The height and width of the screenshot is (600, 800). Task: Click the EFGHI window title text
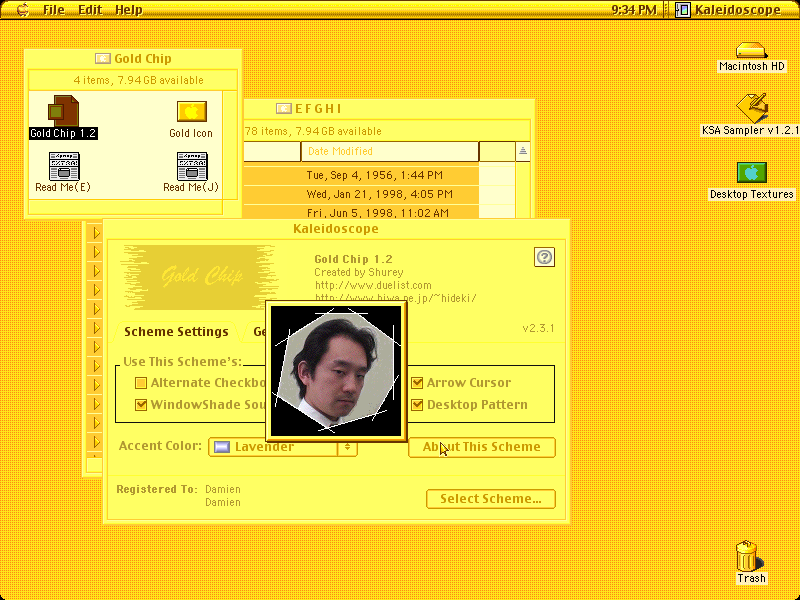tap(318, 109)
